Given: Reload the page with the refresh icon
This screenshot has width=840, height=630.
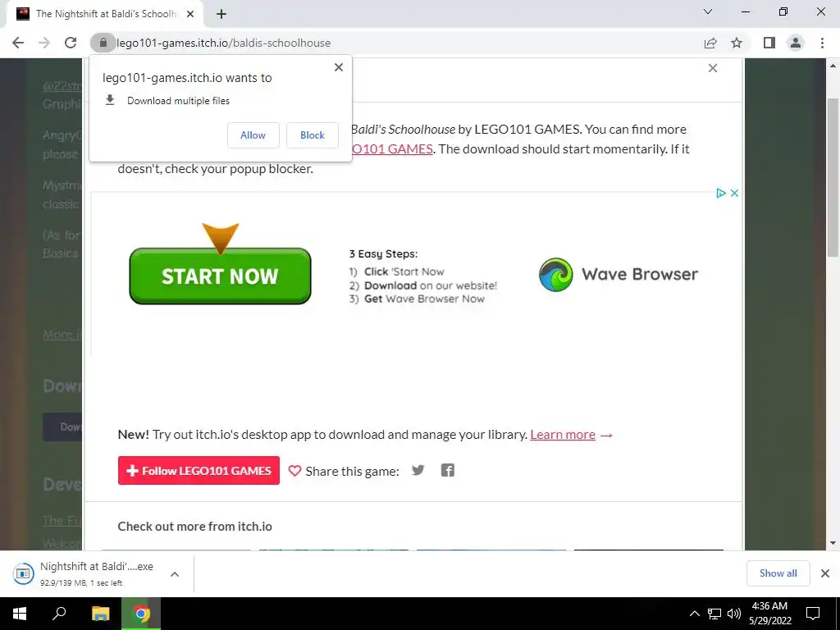Looking at the screenshot, I should (71, 43).
